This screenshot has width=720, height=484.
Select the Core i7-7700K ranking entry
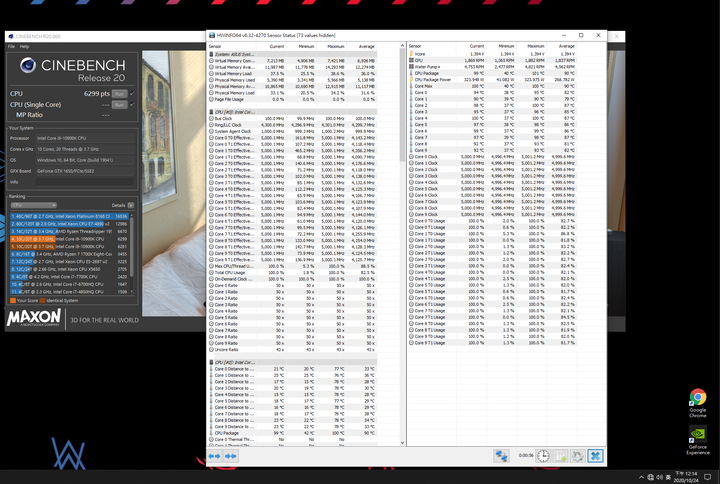coord(69,277)
